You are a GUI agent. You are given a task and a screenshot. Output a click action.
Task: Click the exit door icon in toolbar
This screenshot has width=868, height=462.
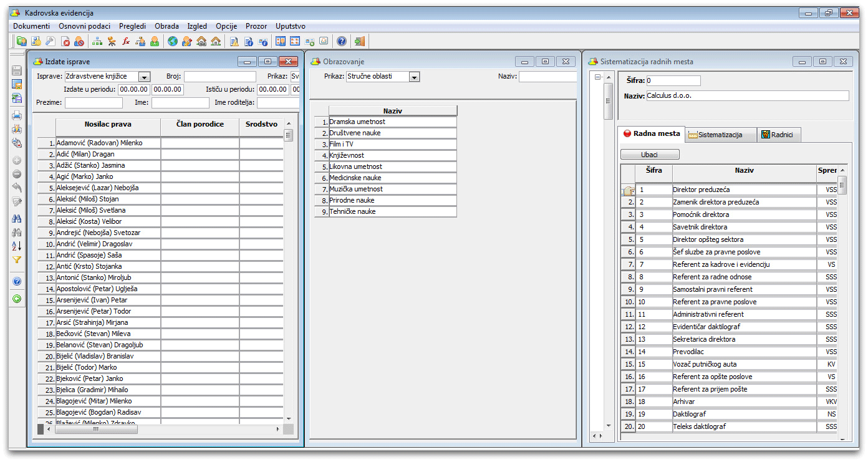pos(360,42)
